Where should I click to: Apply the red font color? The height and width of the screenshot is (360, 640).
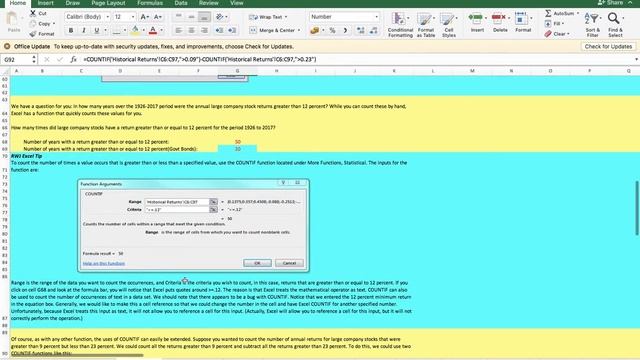tap(153, 30)
